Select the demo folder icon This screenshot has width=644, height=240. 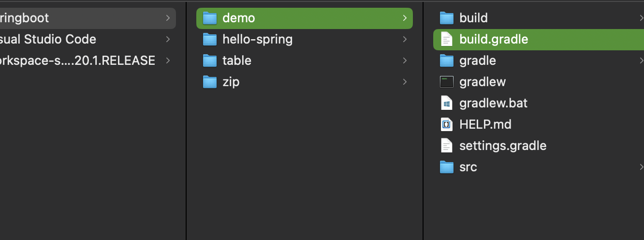tap(210, 18)
